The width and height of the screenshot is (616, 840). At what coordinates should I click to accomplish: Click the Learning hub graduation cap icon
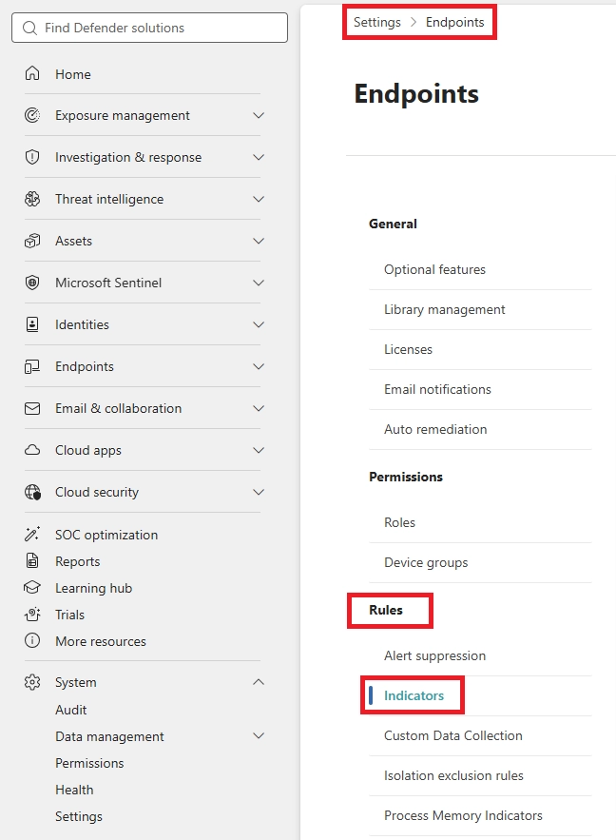pyautogui.click(x=32, y=588)
